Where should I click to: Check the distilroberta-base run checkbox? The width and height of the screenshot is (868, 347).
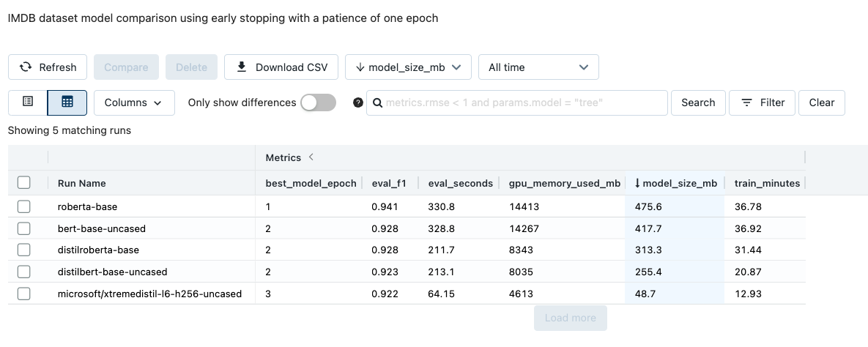23,250
